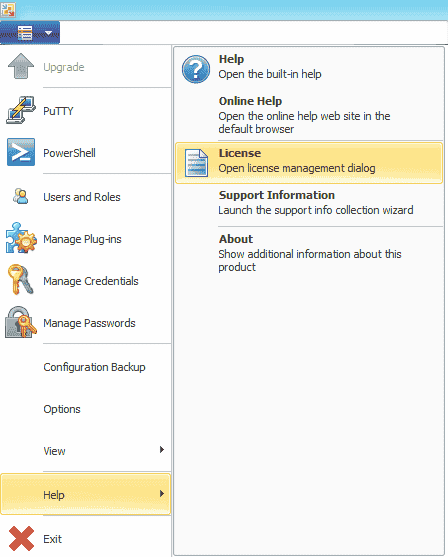Image resolution: width=448 pixels, height=557 pixels.
Task: Open the License management dialog entry
Action: pos(309,163)
